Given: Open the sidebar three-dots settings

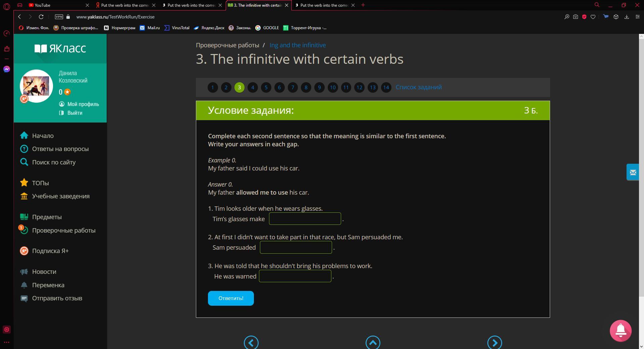Looking at the screenshot, I should pyautogui.click(x=7, y=343).
